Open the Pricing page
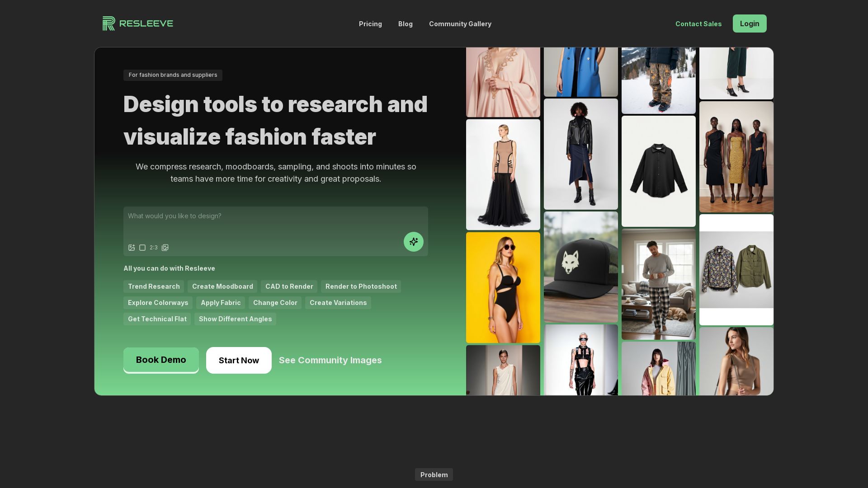 point(370,24)
